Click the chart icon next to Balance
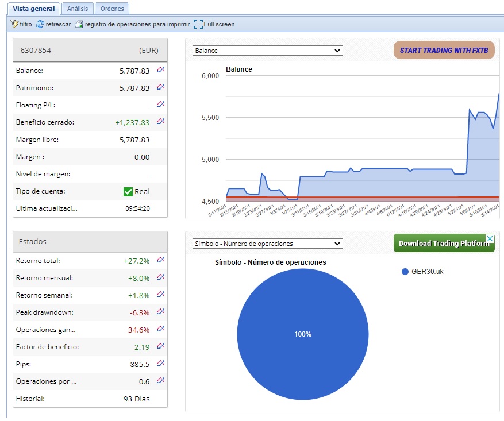 (161, 70)
